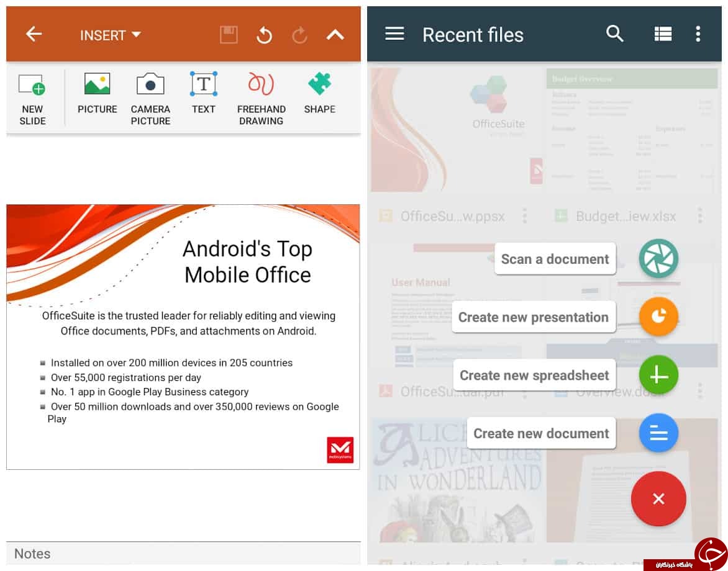
Task: Open the Recent files overflow menu
Action: [x=698, y=34]
